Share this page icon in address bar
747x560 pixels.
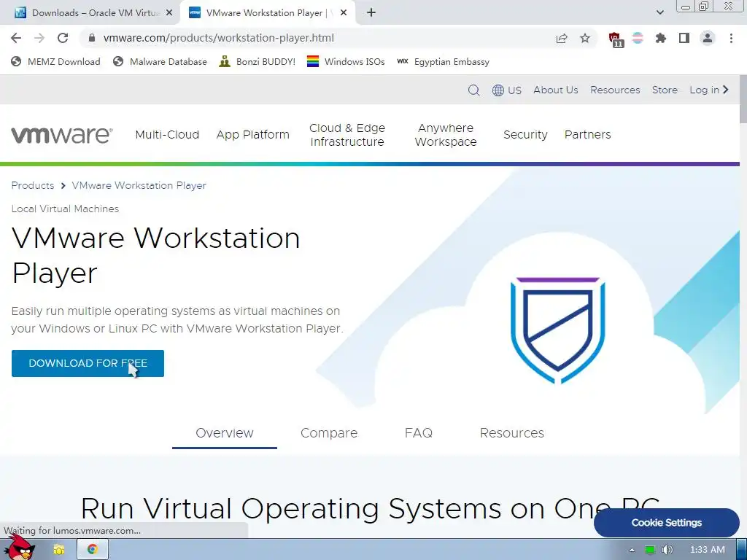coord(562,38)
